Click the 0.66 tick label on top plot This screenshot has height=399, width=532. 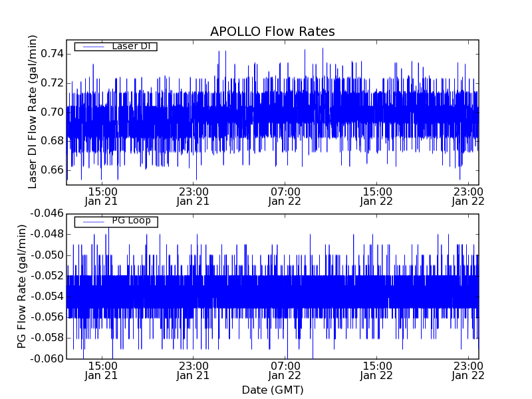point(53,170)
